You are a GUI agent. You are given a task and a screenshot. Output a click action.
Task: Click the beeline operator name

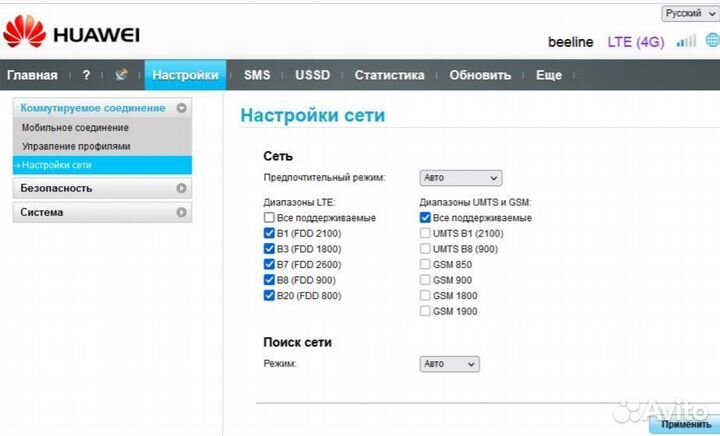(570, 42)
